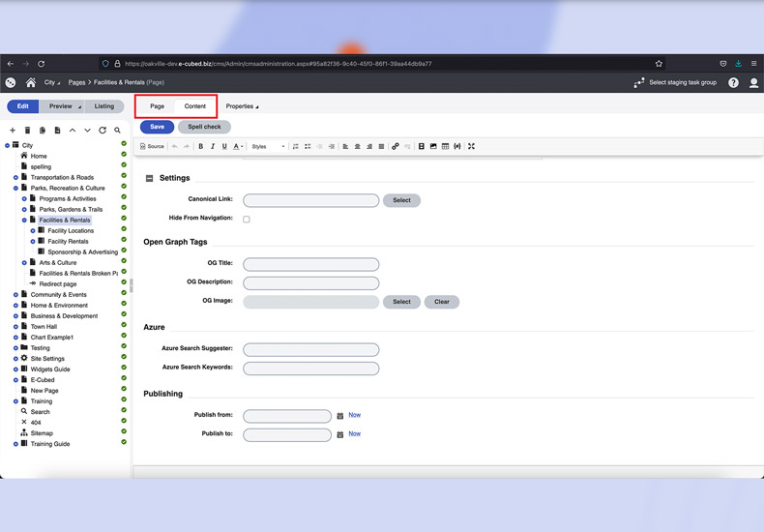This screenshot has width=764, height=532.
Task: Click the OG Title input field
Action: [310, 264]
